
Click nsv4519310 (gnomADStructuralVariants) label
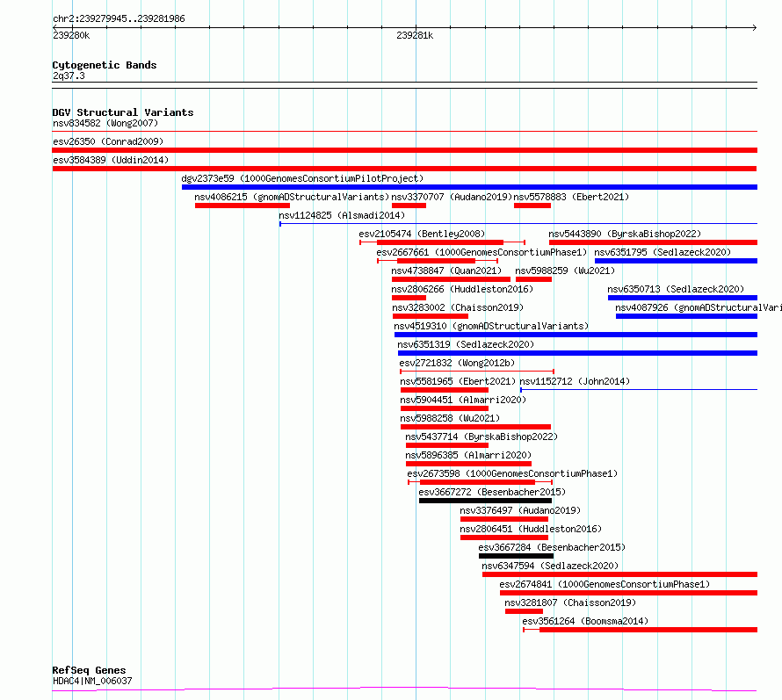point(491,326)
